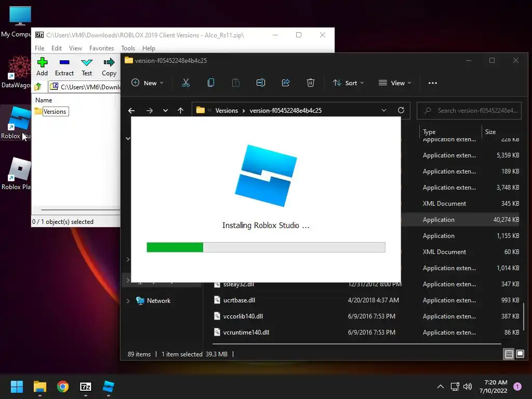
Task: Click the Explorer Up arrow
Action: click(x=180, y=111)
